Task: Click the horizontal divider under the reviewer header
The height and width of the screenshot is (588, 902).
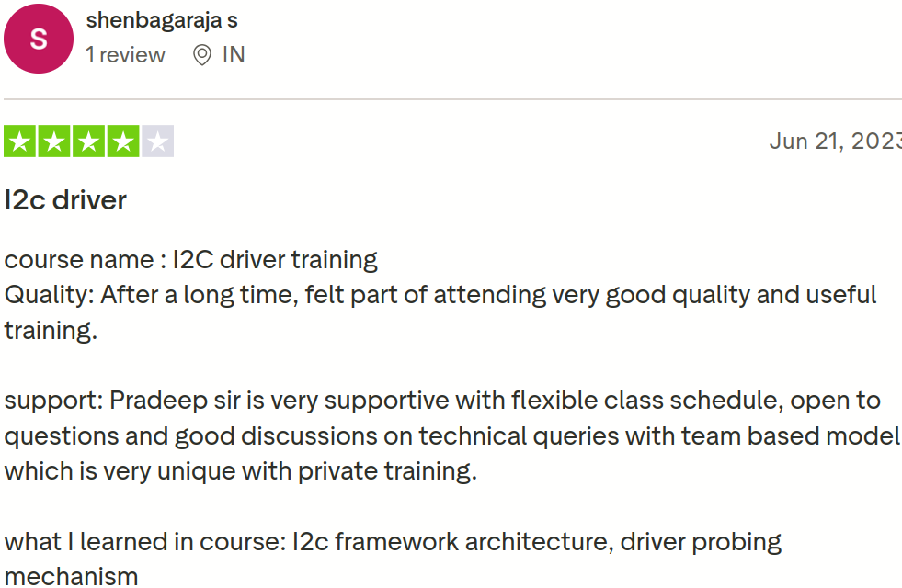Action: [x=452, y=99]
